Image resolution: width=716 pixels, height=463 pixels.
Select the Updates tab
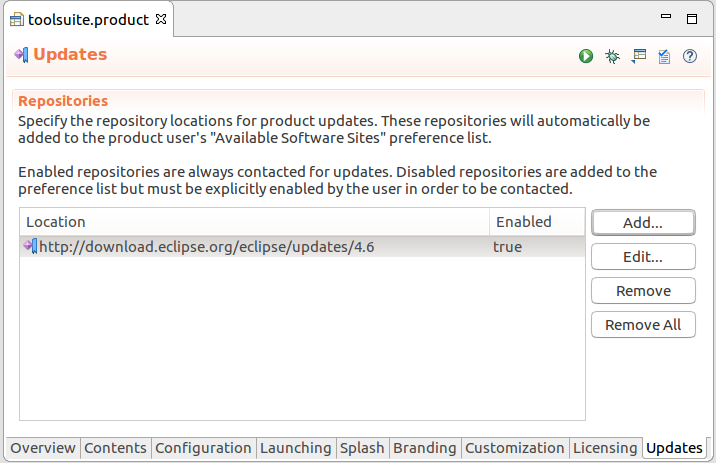tap(674, 448)
